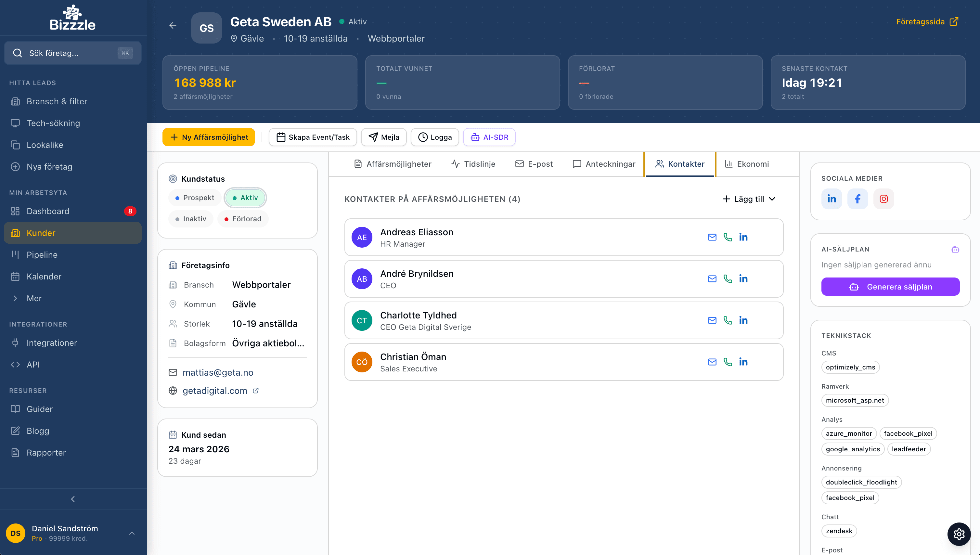Image resolution: width=980 pixels, height=555 pixels.
Task: Open the Lägg till dropdown
Action: [x=749, y=199]
